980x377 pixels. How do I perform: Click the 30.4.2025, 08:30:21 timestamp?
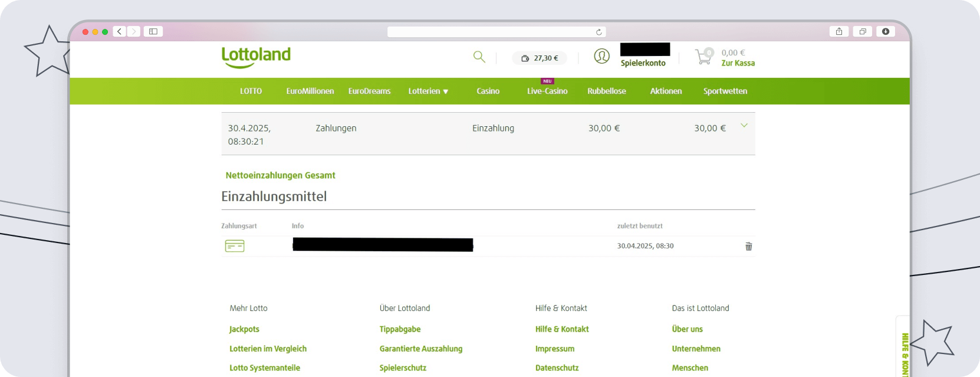[x=249, y=135]
